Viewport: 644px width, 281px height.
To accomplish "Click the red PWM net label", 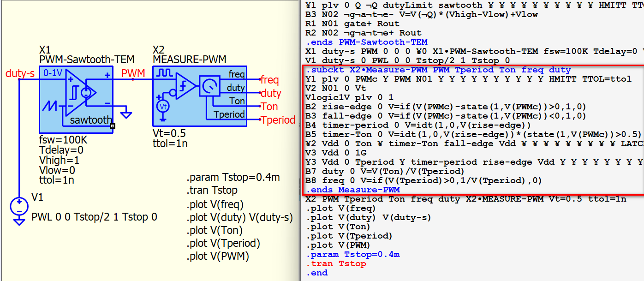I will (133, 73).
